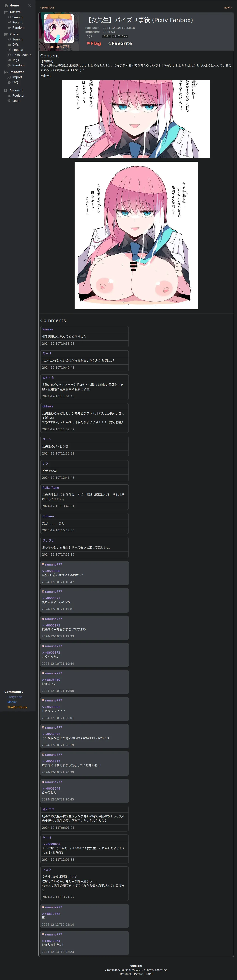Click commenter name Warrior
The width and height of the screenshot is (237, 980).
point(48,329)
